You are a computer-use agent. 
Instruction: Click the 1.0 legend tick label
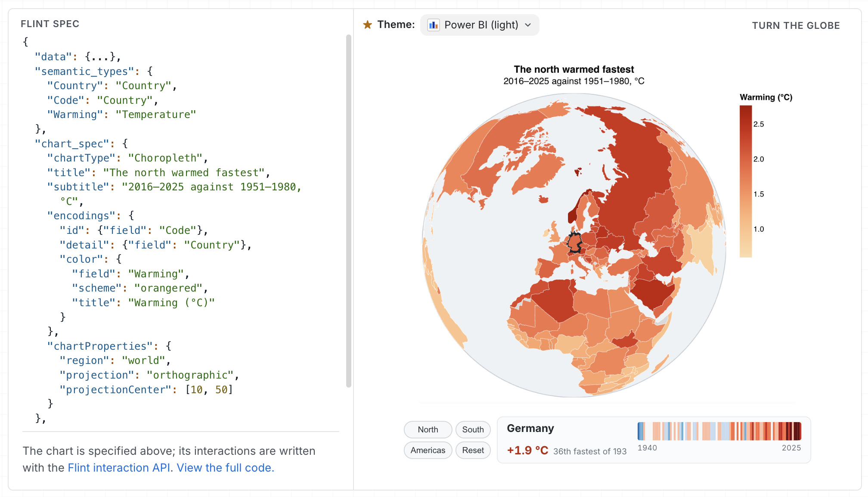point(759,229)
